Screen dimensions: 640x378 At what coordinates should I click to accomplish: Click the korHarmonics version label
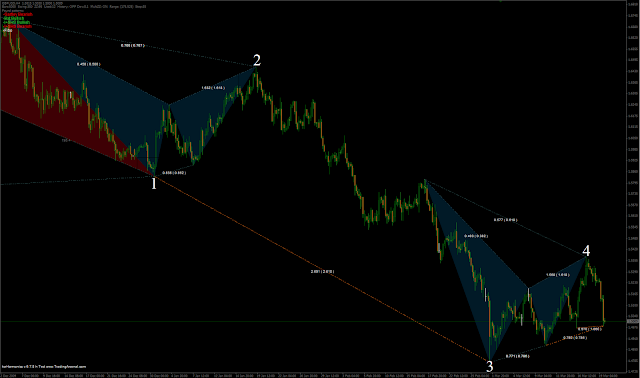pyautogui.click(x=44, y=367)
